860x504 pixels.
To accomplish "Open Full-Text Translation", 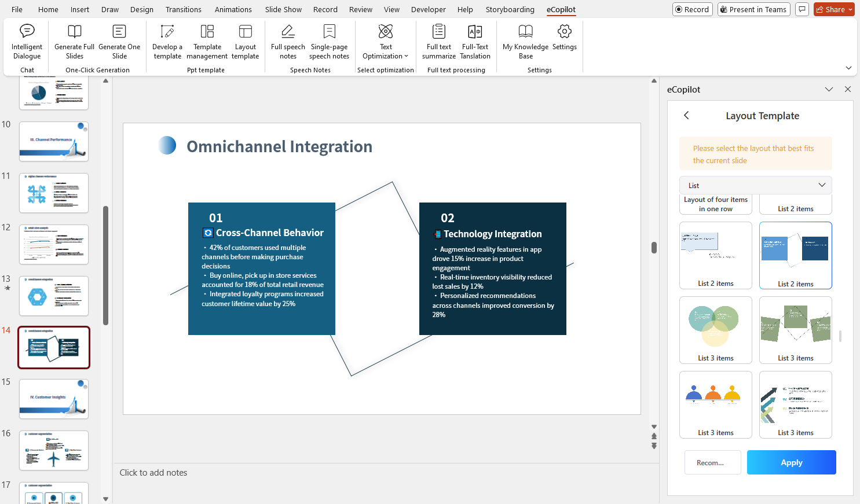I will pyautogui.click(x=475, y=41).
